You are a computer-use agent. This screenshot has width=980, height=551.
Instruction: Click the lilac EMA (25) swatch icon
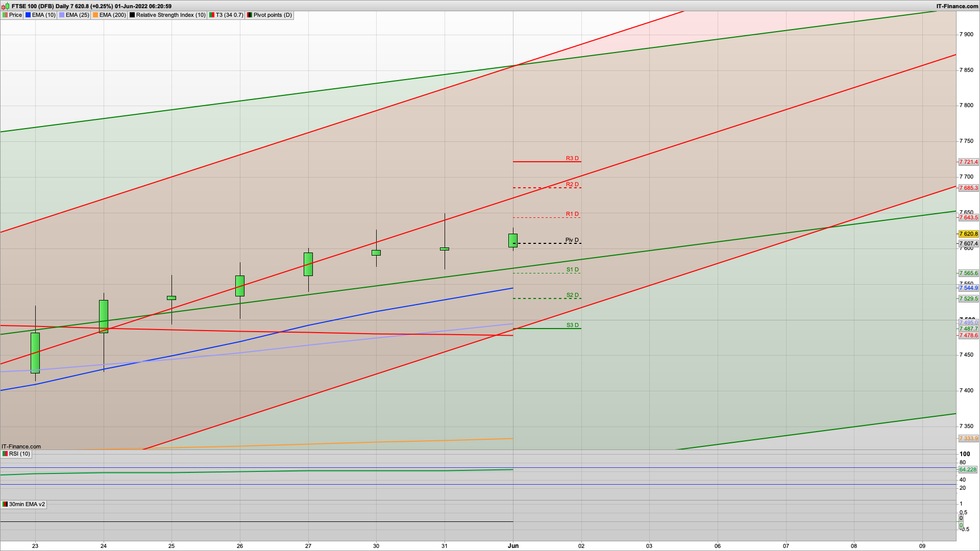[62, 15]
